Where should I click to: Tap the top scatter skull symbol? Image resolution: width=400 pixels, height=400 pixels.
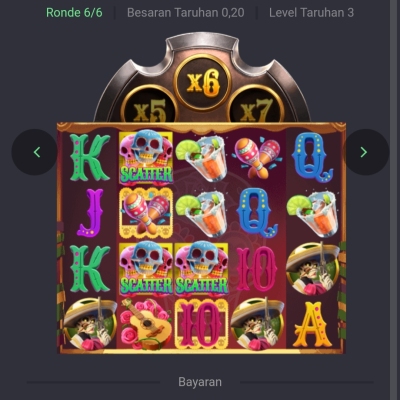pyautogui.click(x=146, y=157)
